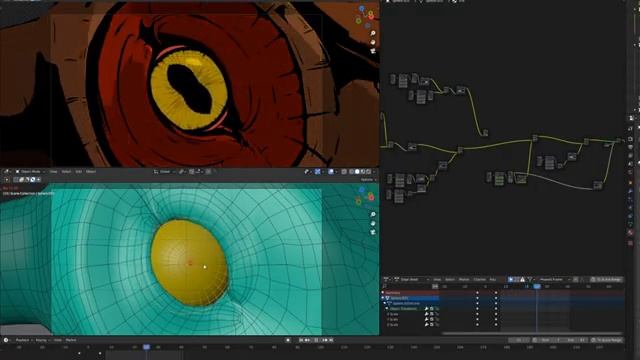Click the pan hand icon in the top viewport
Viewport: 640px width, 360px height.
point(373,42)
